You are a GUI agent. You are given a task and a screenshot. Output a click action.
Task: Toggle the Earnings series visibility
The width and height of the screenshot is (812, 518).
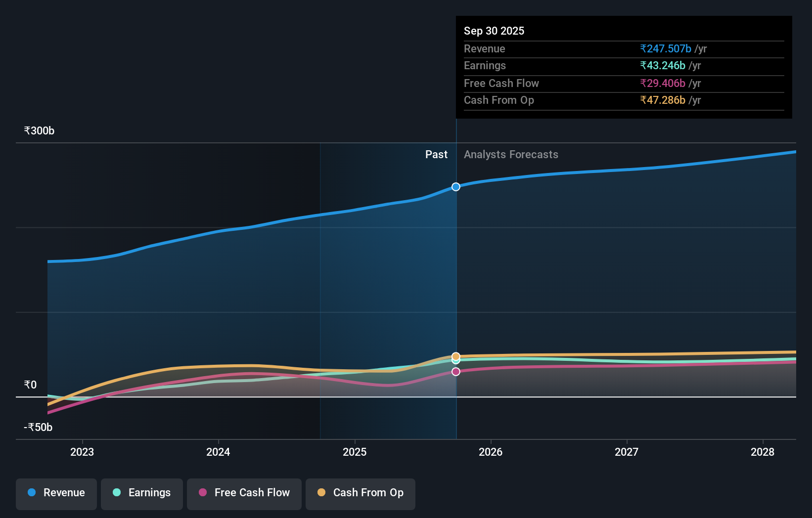(x=142, y=493)
